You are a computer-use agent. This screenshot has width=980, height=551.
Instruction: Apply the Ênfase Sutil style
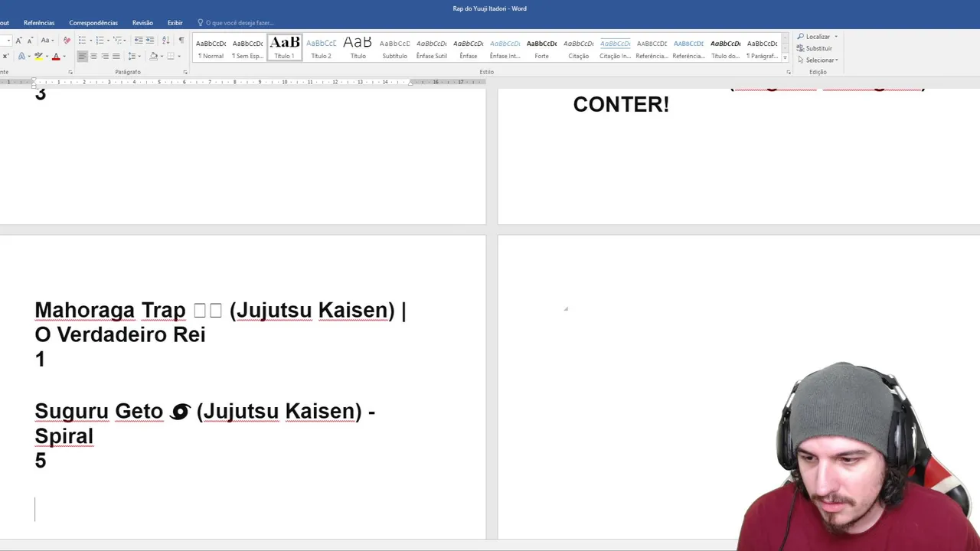pos(431,48)
